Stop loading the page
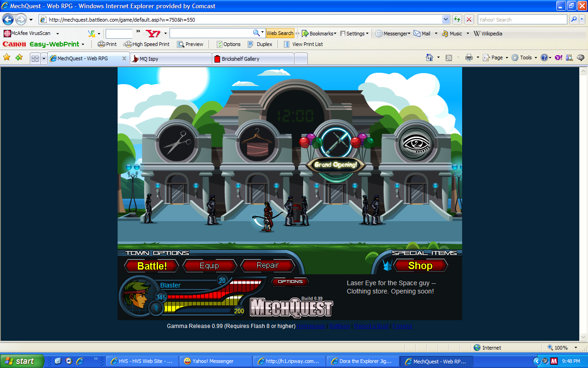The width and height of the screenshot is (588, 368). coord(469,20)
